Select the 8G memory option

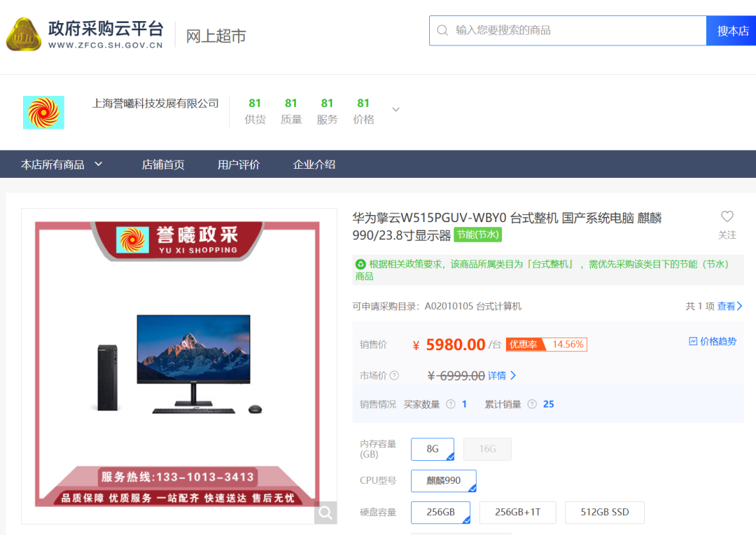click(433, 449)
